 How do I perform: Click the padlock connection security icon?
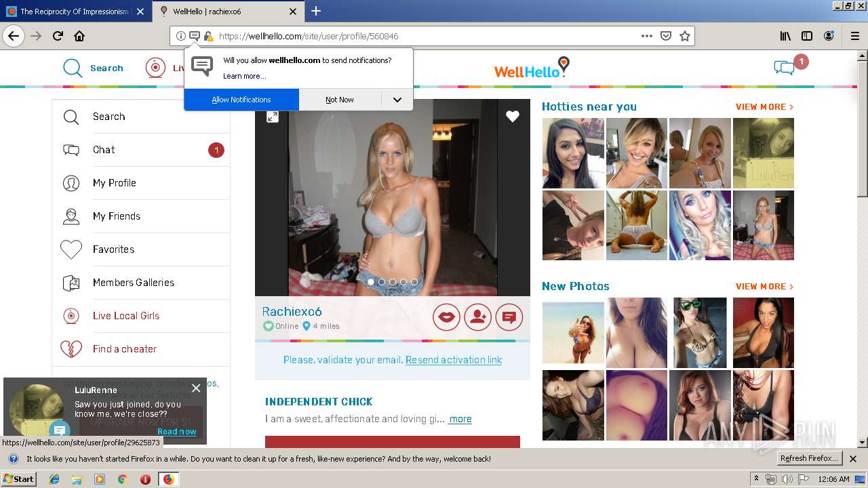point(208,36)
